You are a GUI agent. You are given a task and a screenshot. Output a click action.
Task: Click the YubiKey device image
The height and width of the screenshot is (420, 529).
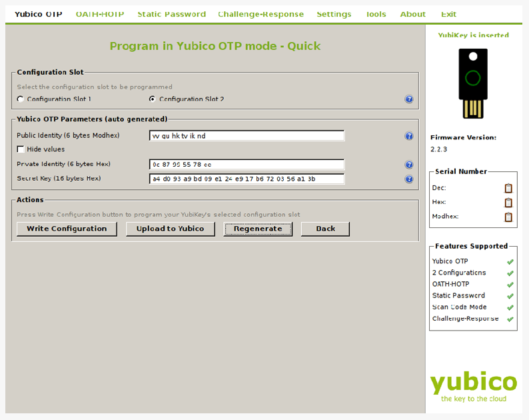coord(472,83)
